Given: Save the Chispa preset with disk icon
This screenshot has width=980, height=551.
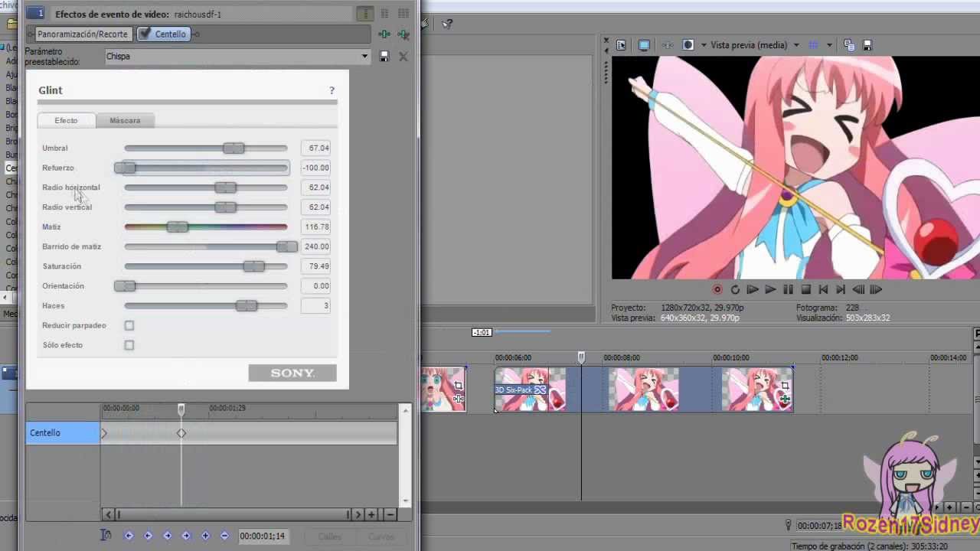Looking at the screenshot, I should pyautogui.click(x=384, y=56).
